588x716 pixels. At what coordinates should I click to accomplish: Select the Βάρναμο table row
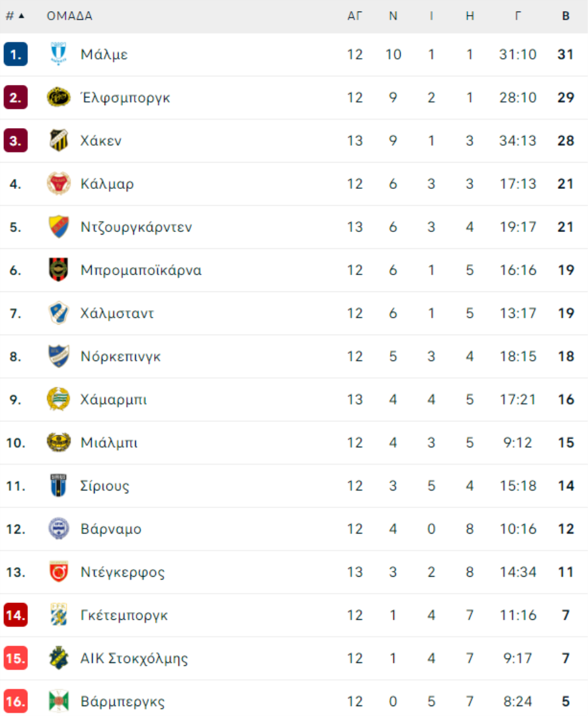click(294, 529)
